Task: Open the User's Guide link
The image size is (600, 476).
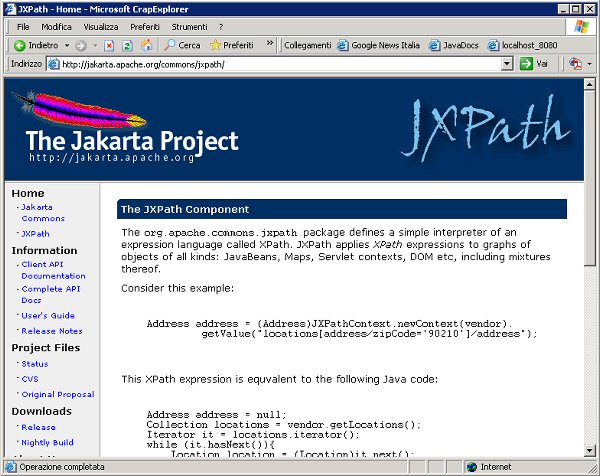Action: point(48,316)
